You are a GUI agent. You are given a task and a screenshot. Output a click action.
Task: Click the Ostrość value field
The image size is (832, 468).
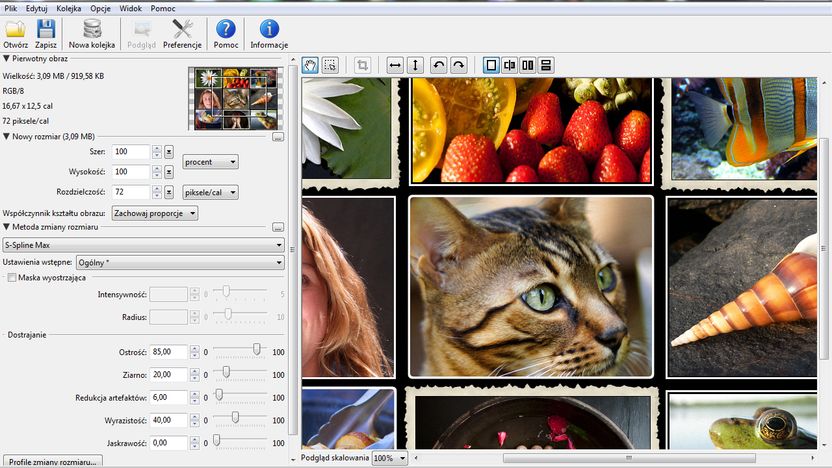[169, 352]
